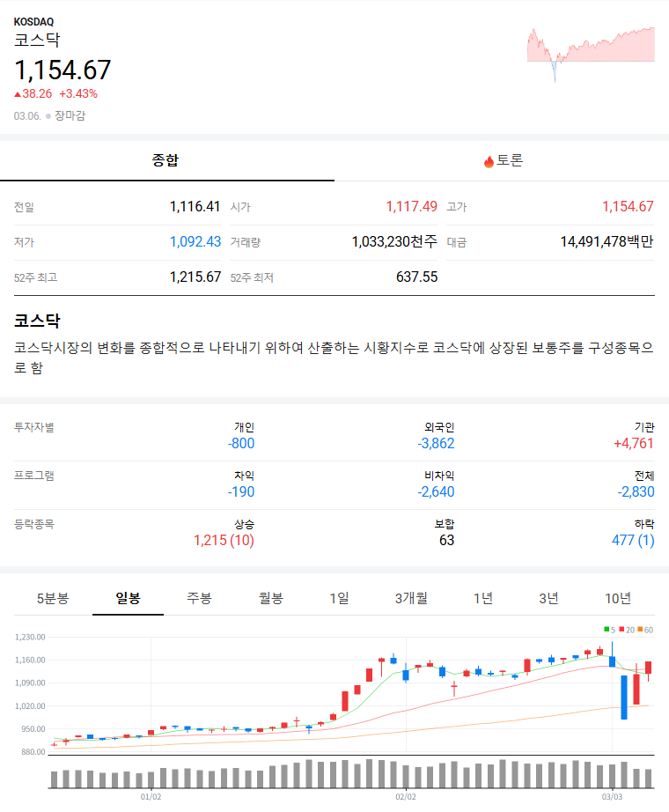Screen dimensions: 669x812
Task: Show the 3년 chart period
Action: [x=549, y=599]
